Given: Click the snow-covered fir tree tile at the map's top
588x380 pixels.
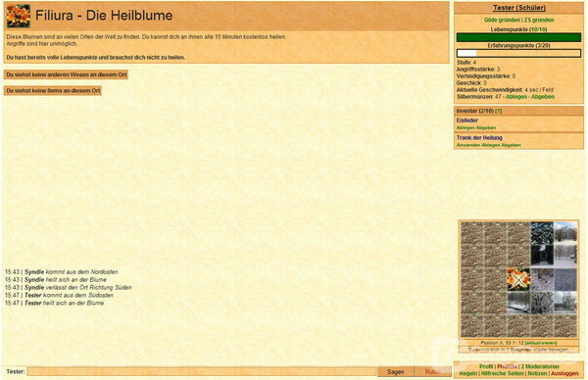Looking at the screenshot, I should (x=542, y=233).
